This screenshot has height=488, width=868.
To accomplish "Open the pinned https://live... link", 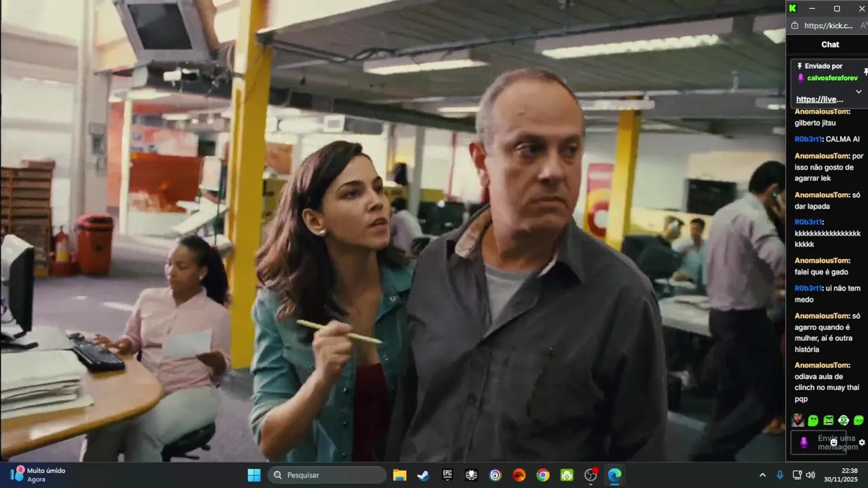I will click(819, 99).
